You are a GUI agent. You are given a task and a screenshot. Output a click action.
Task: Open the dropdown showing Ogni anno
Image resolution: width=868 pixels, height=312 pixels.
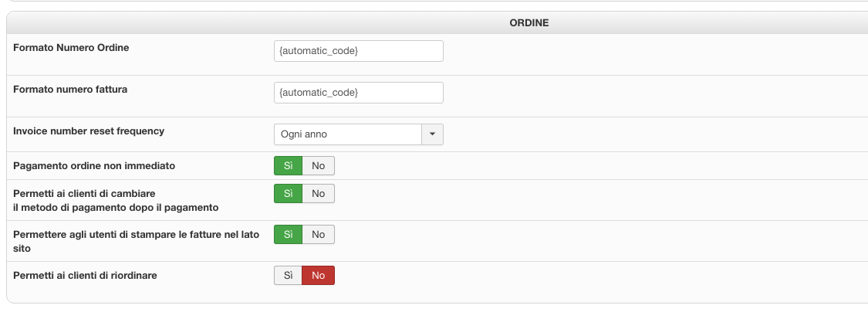(347, 134)
